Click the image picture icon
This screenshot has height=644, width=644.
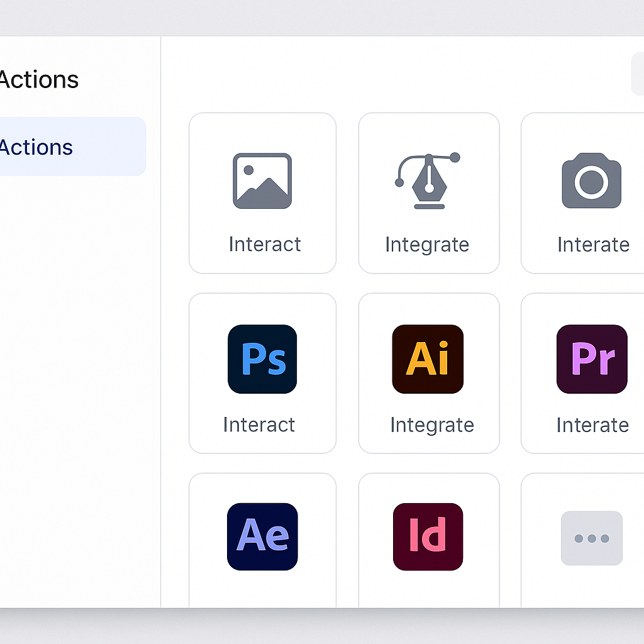pyautogui.click(x=262, y=181)
